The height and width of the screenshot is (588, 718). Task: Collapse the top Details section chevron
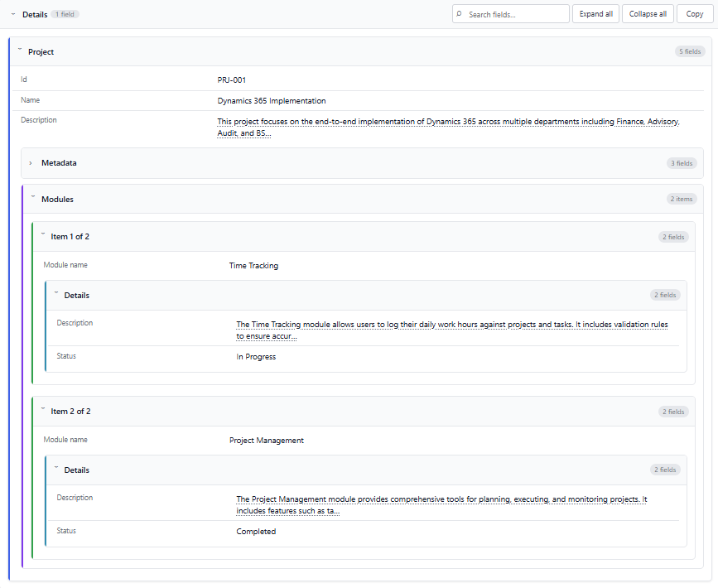[x=13, y=14]
